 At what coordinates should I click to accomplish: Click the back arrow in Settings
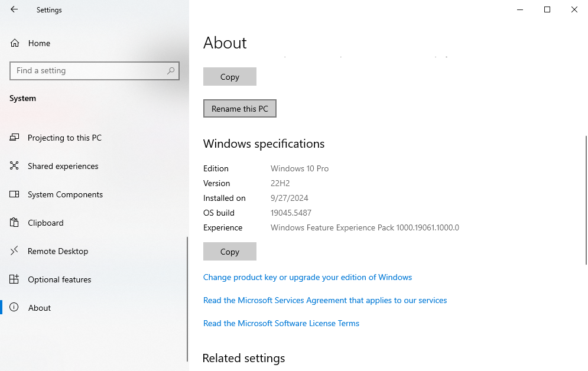[14, 9]
